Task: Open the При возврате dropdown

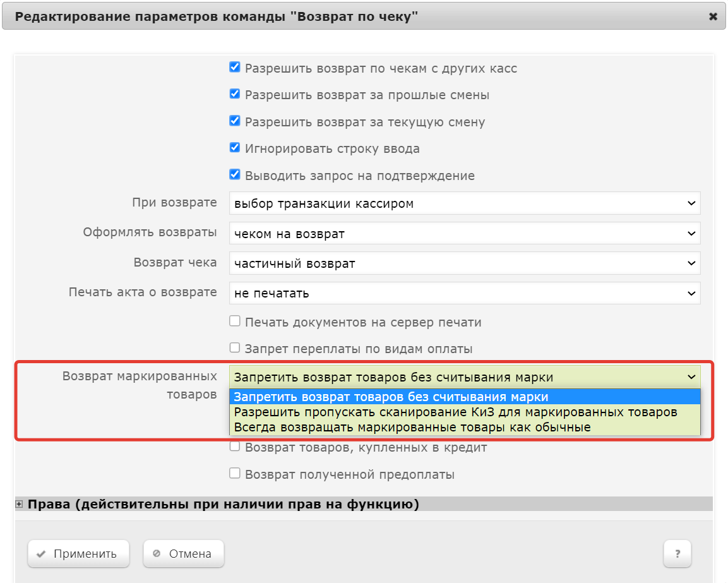Action: [464, 203]
